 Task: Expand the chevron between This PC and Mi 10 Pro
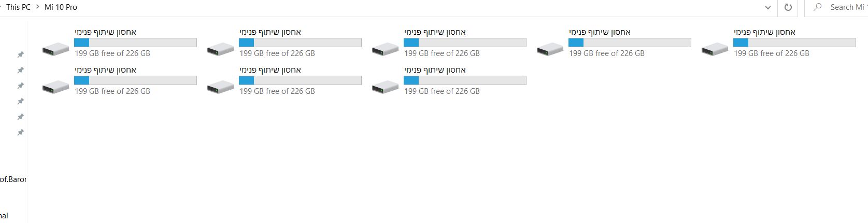tap(38, 7)
